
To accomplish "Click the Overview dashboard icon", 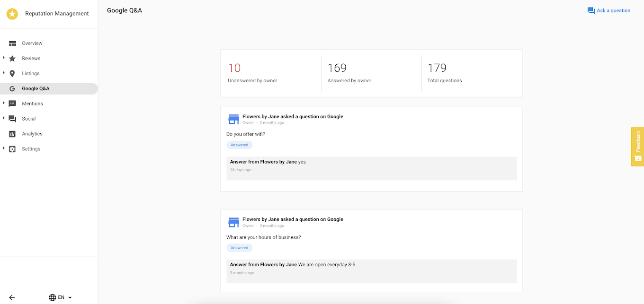I will point(12,43).
